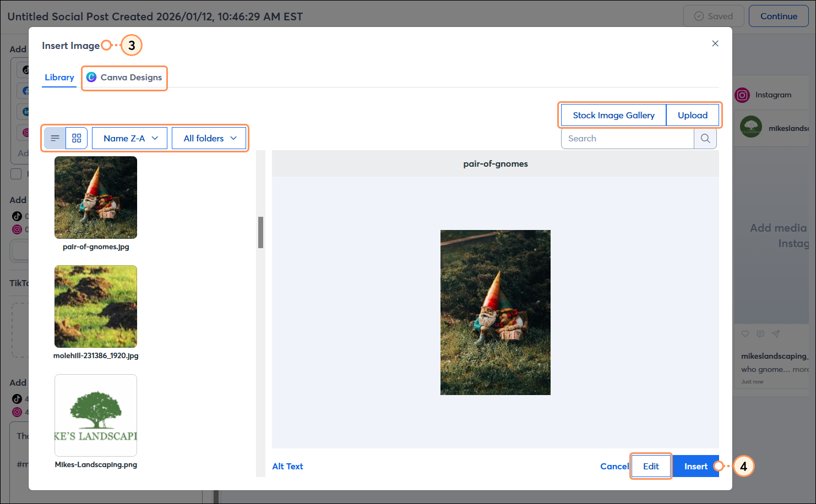The width and height of the screenshot is (816, 504).
Task: Open the Name Z-A sort dropdown
Action: pyautogui.click(x=129, y=138)
